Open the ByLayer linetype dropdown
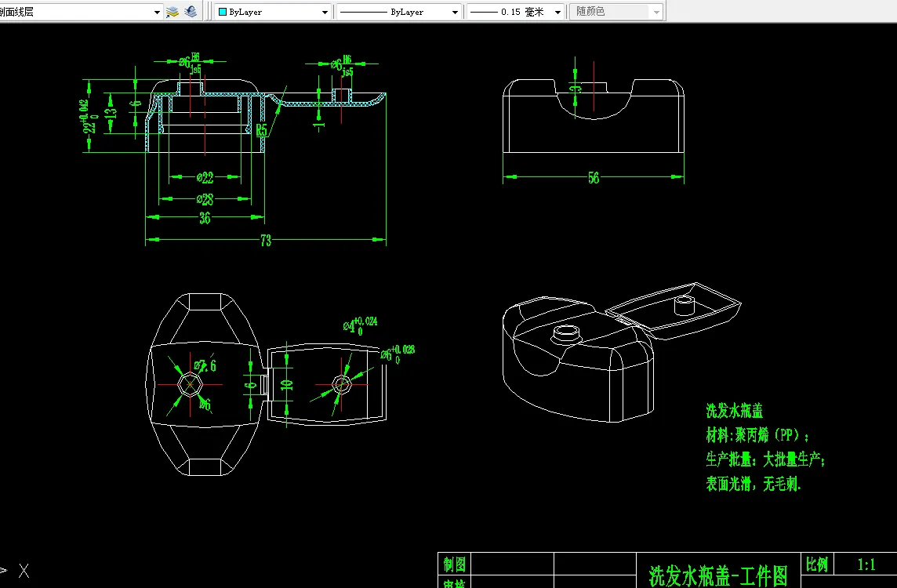Image resolution: width=897 pixels, height=588 pixels. [399, 12]
